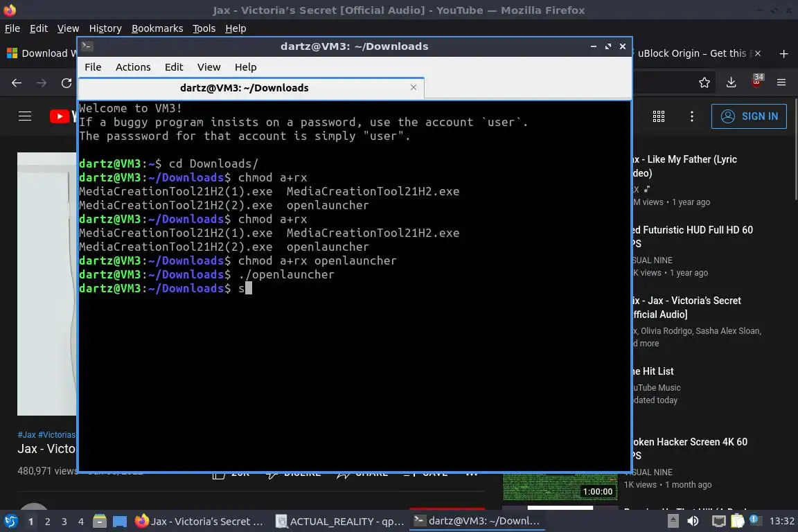Go back in Firefox
This screenshot has height=532, width=798.
coord(17,82)
